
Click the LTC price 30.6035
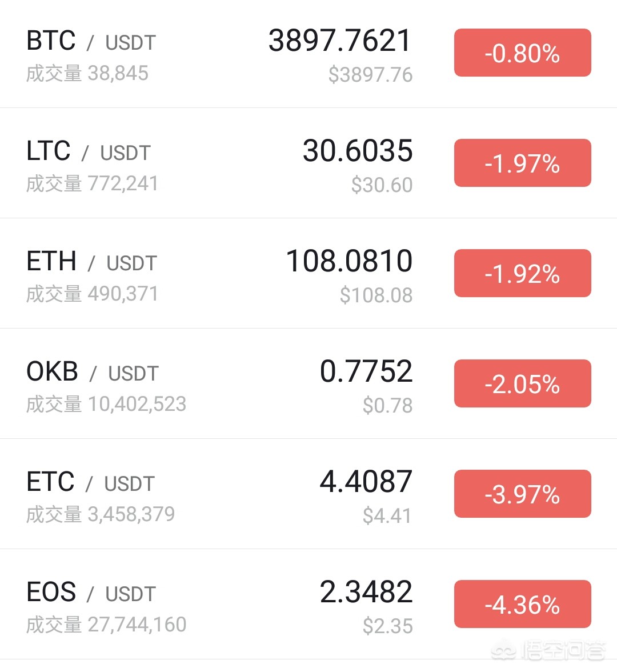pyautogui.click(x=358, y=151)
